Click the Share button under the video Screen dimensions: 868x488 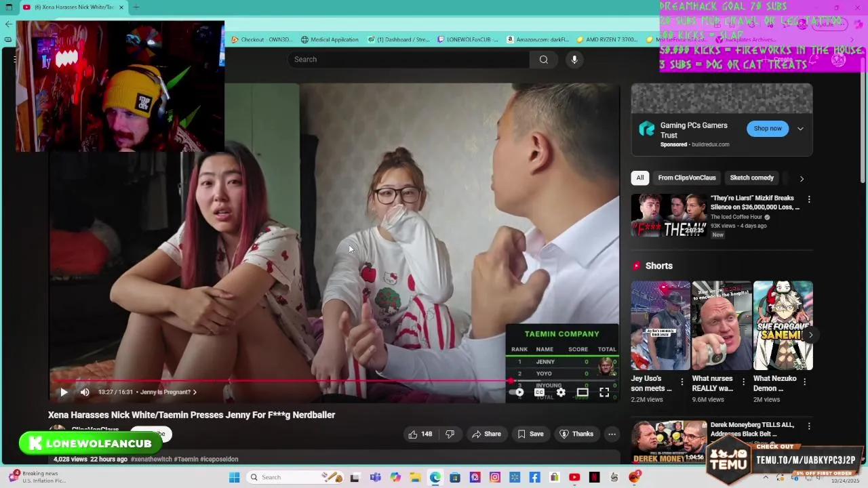486,434
